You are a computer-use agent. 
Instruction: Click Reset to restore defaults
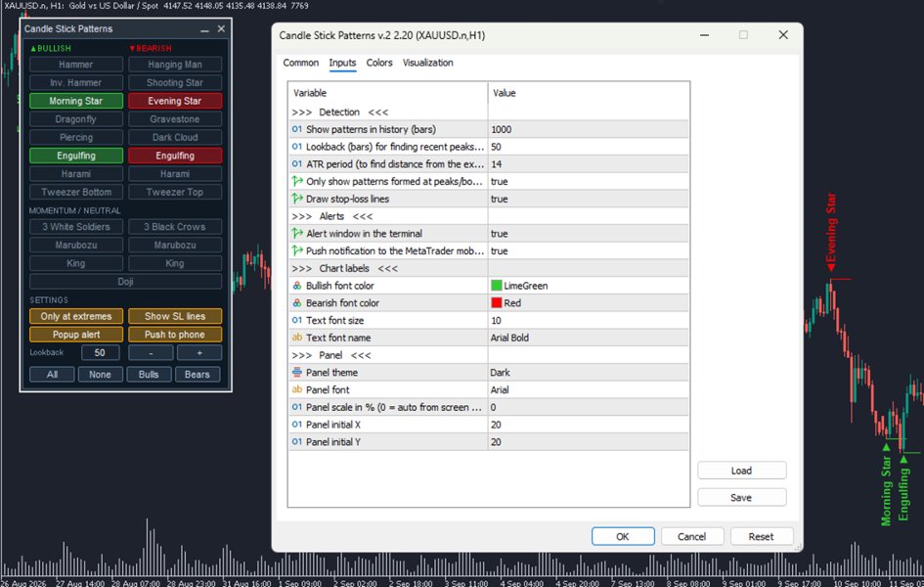pyautogui.click(x=762, y=537)
